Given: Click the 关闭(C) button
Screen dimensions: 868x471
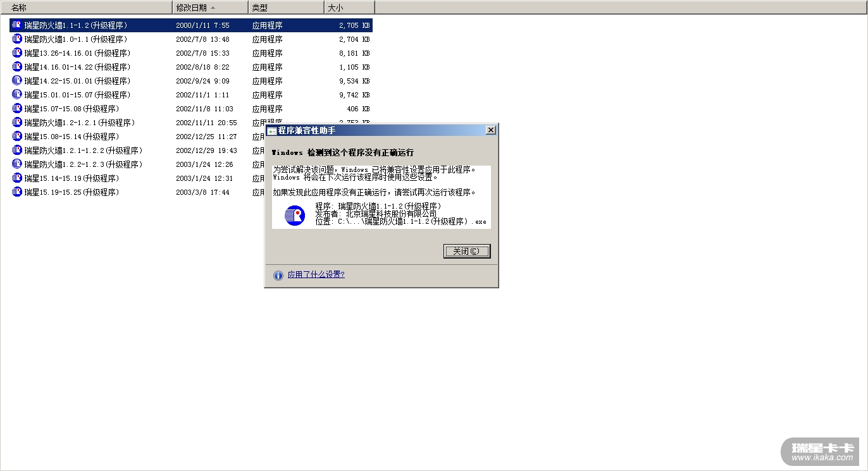Looking at the screenshot, I should point(467,251).
